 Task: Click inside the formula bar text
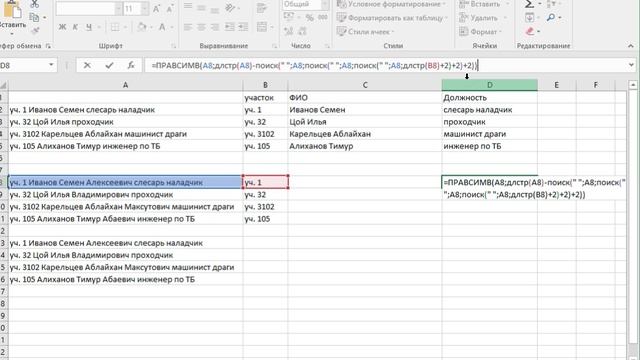click(x=314, y=65)
